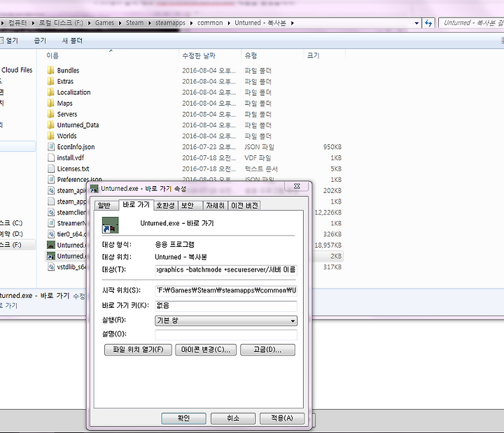
Task: Click the 바로 가기 키(K) field
Action: coord(226,306)
